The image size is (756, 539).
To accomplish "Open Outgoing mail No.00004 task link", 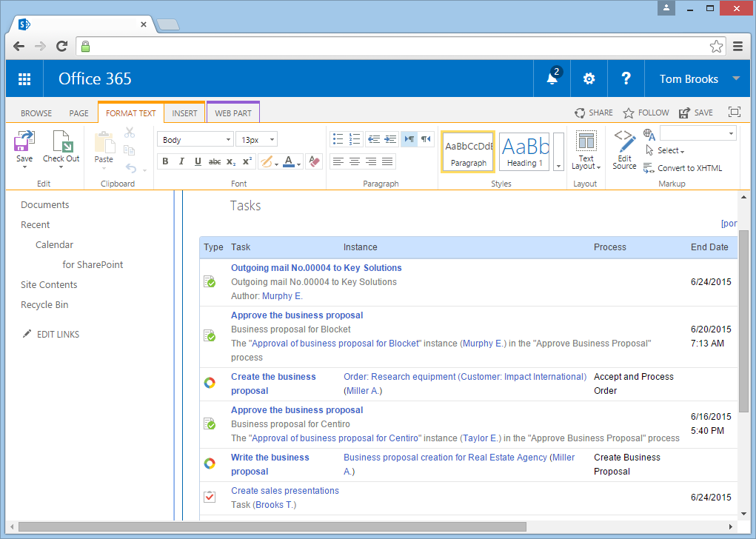I will point(316,267).
